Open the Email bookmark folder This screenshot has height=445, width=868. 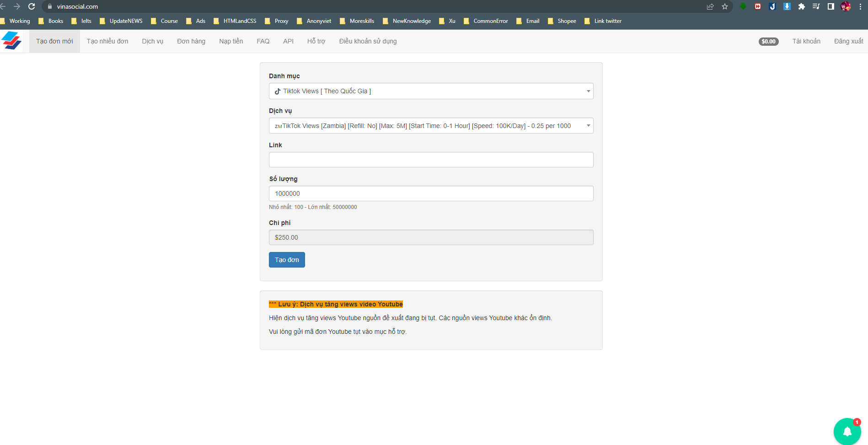528,21
